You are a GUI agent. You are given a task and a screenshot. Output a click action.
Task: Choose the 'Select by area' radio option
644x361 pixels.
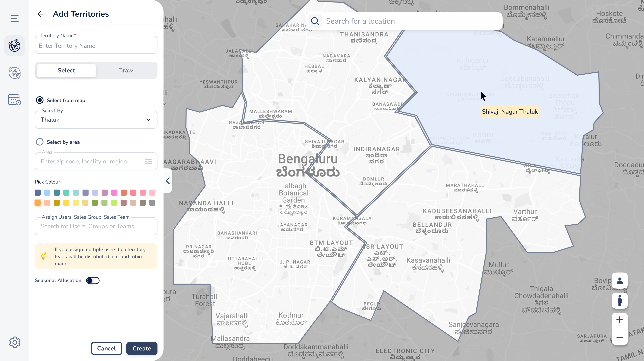(x=40, y=142)
